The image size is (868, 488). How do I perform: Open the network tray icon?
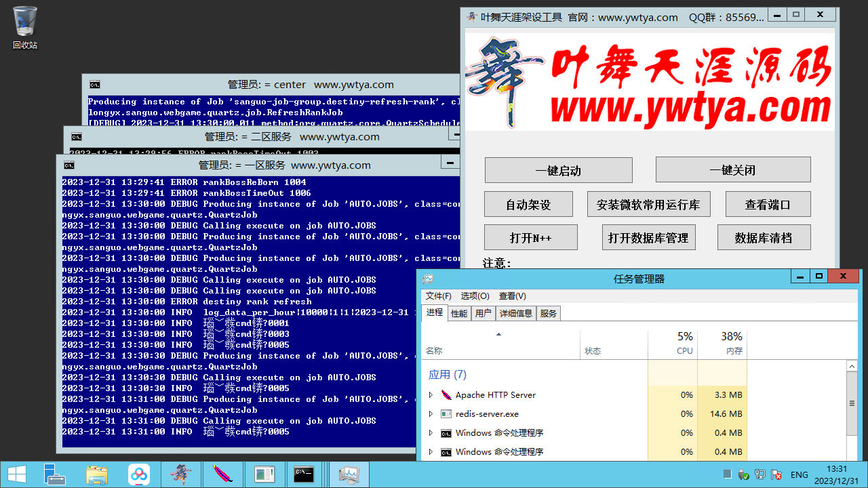tap(760, 474)
